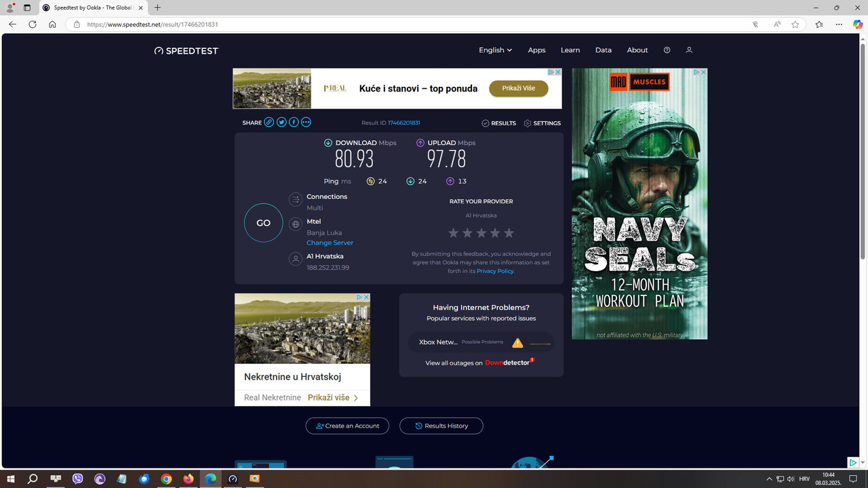The image size is (868, 488).
Task: Open the Apps menu item
Action: (x=536, y=50)
